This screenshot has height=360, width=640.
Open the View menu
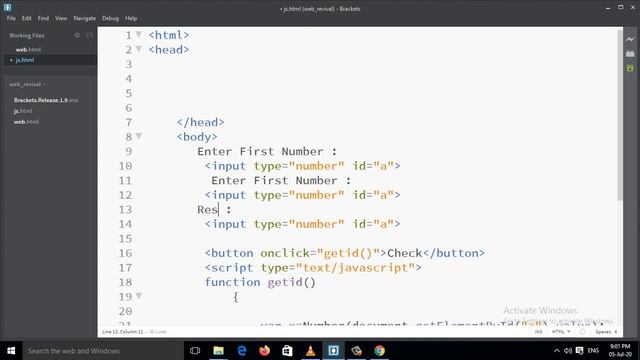pyautogui.click(x=61, y=18)
